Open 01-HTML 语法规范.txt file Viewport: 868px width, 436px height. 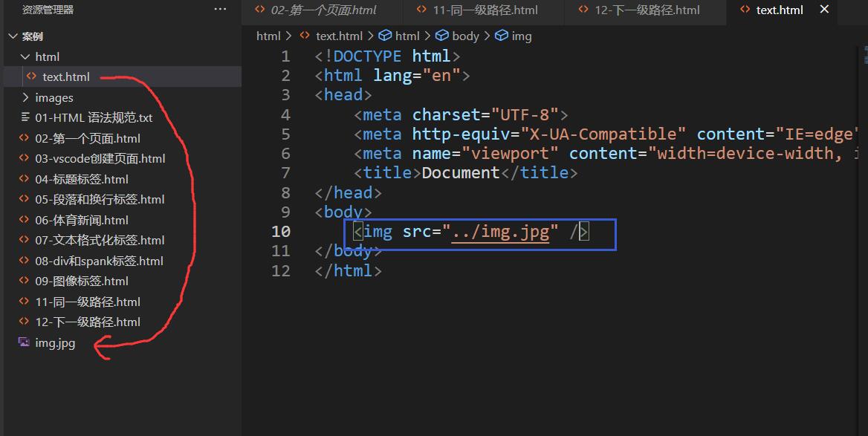click(x=94, y=118)
